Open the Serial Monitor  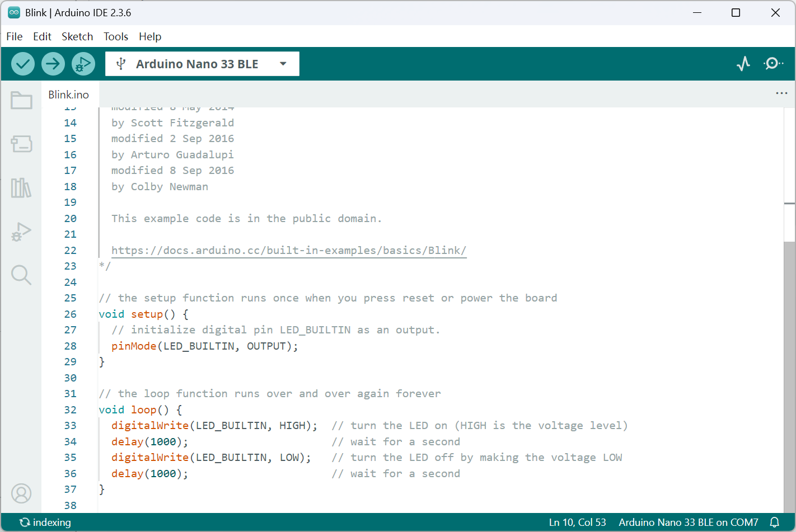pyautogui.click(x=773, y=64)
